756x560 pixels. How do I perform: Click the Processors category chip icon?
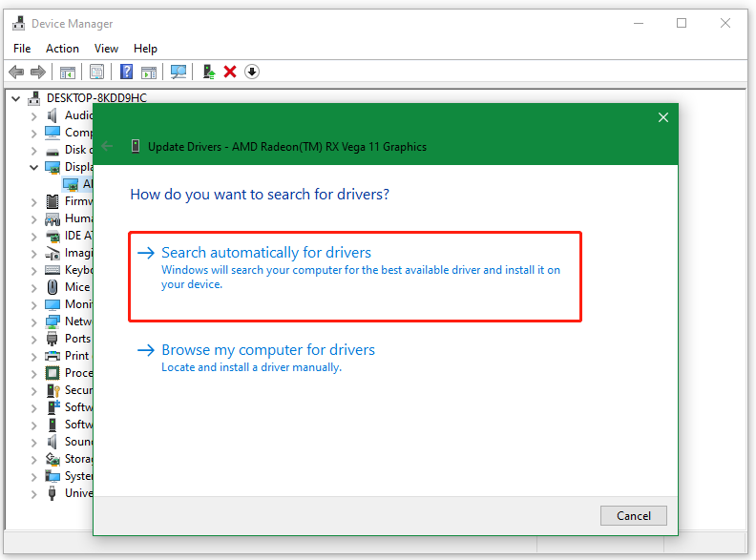click(52, 373)
